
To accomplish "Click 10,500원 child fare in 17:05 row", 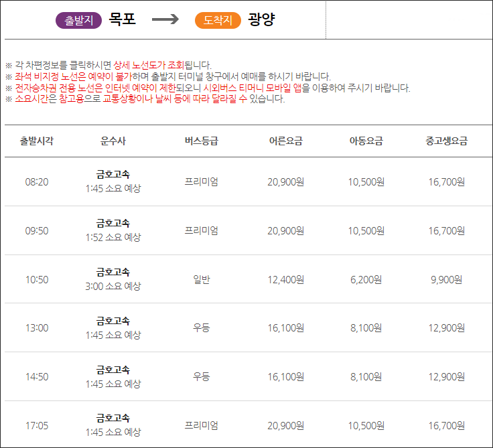I will (366, 426).
